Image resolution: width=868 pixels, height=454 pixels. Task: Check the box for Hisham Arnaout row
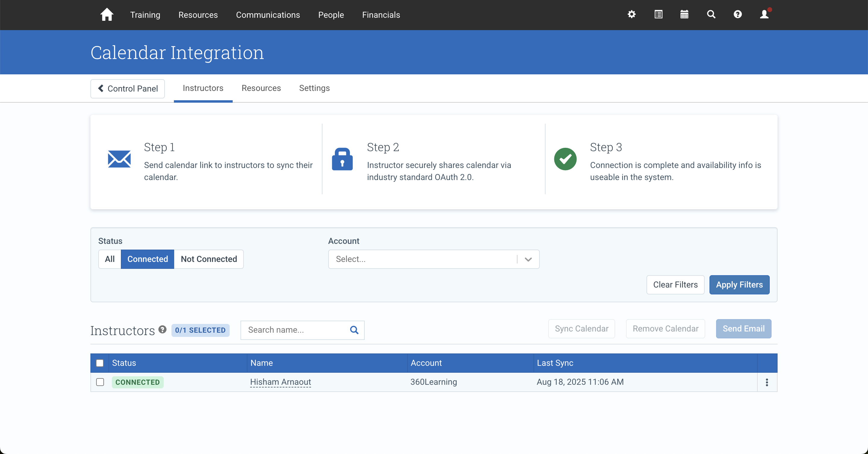coord(100,382)
